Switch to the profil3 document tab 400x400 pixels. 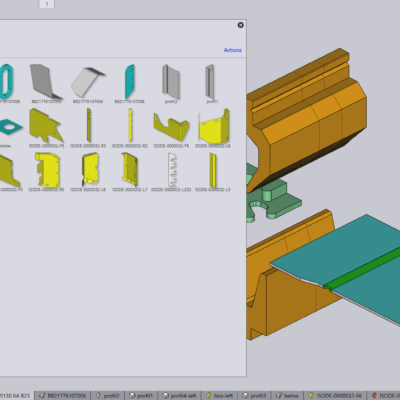tap(254, 396)
